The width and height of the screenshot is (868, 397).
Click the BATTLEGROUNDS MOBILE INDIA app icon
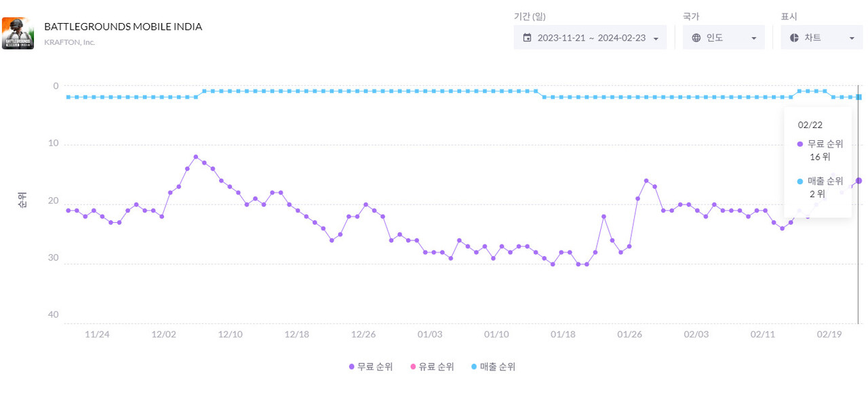18,32
